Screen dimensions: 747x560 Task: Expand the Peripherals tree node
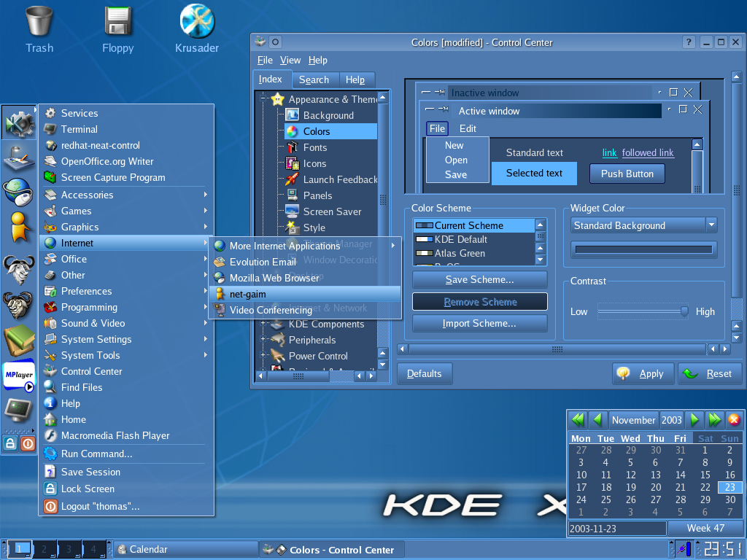pos(263,339)
